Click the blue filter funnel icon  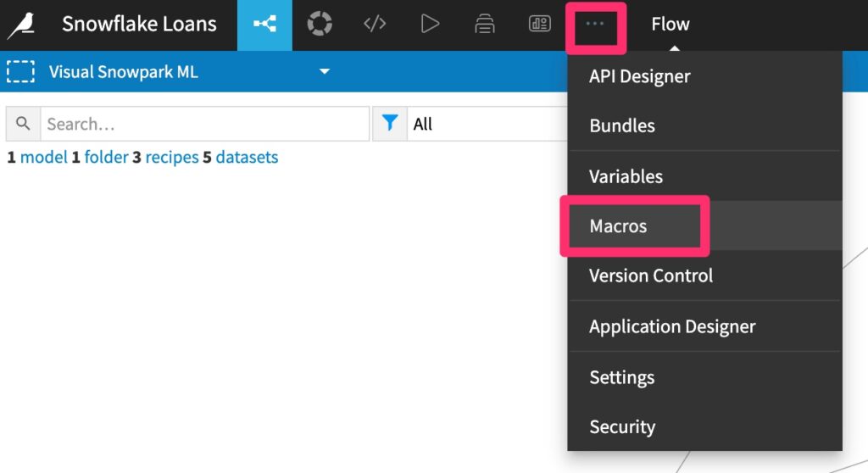pyautogui.click(x=390, y=124)
